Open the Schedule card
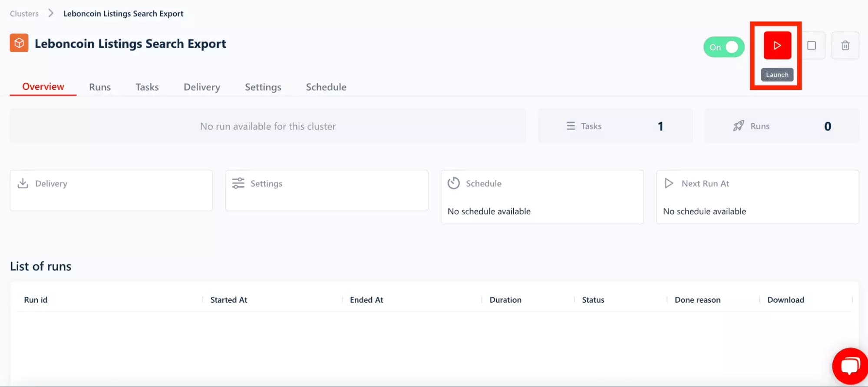The height and width of the screenshot is (387, 868). (542, 197)
